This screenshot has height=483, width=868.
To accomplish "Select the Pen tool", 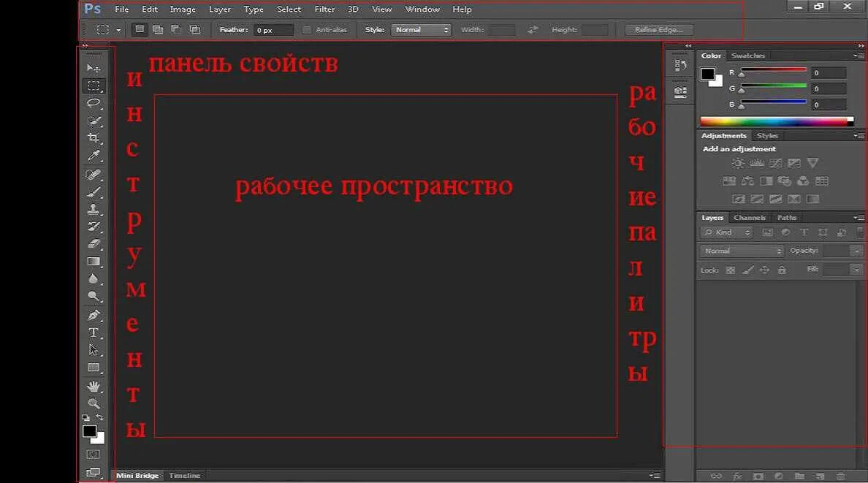I will 93,315.
